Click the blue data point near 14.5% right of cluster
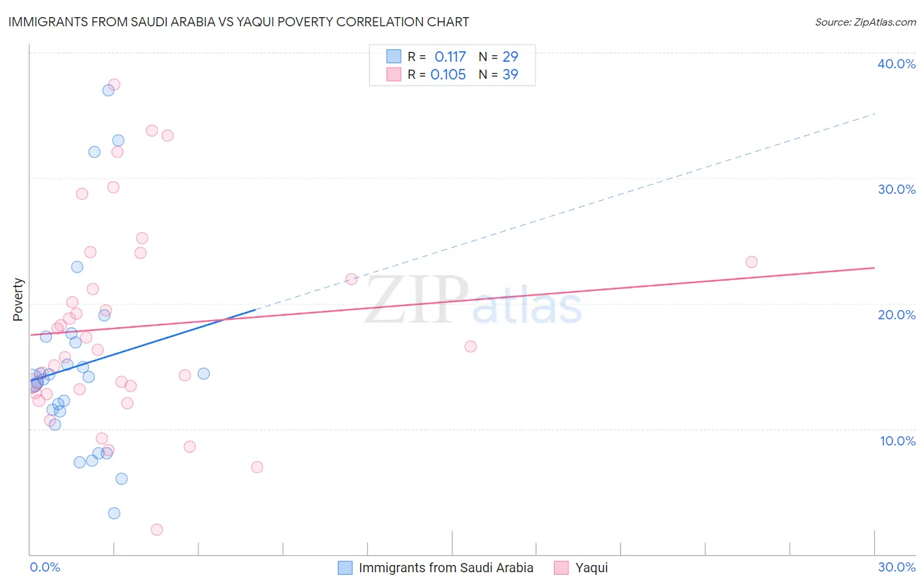The image size is (924, 586). pyautogui.click(x=204, y=373)
